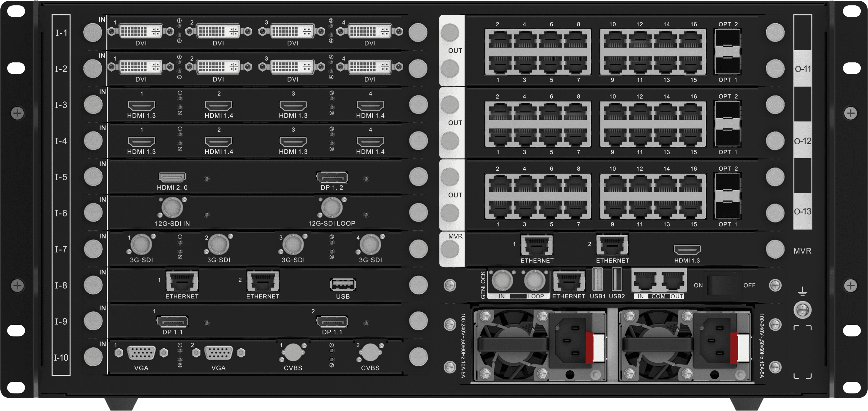This screenshot has width=868, height=411.
Task: Click the O-11 slot label
Action: pos(803,69)
